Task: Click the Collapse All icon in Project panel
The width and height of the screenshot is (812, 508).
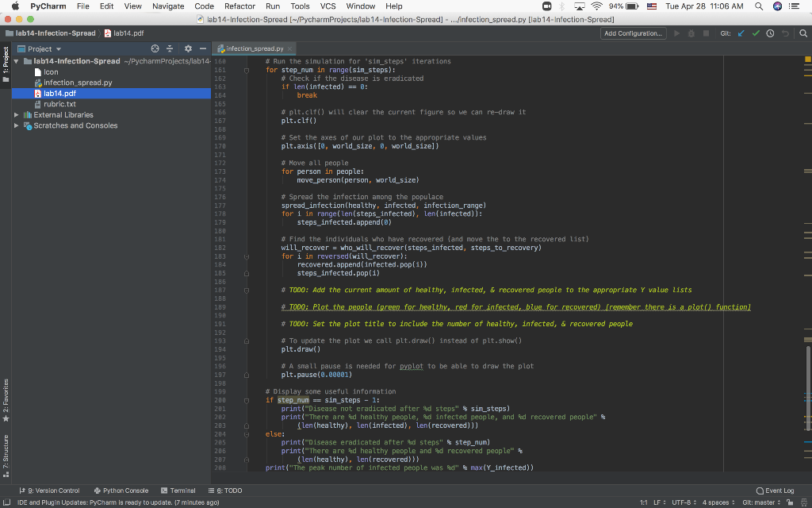Action: pos(170,48)
